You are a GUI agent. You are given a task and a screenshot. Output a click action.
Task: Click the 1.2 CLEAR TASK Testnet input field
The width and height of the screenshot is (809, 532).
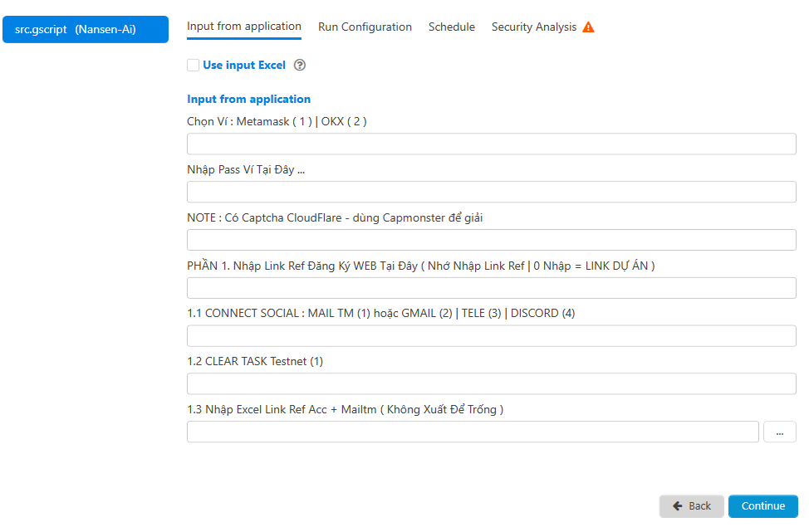click(x=491, y=383)
